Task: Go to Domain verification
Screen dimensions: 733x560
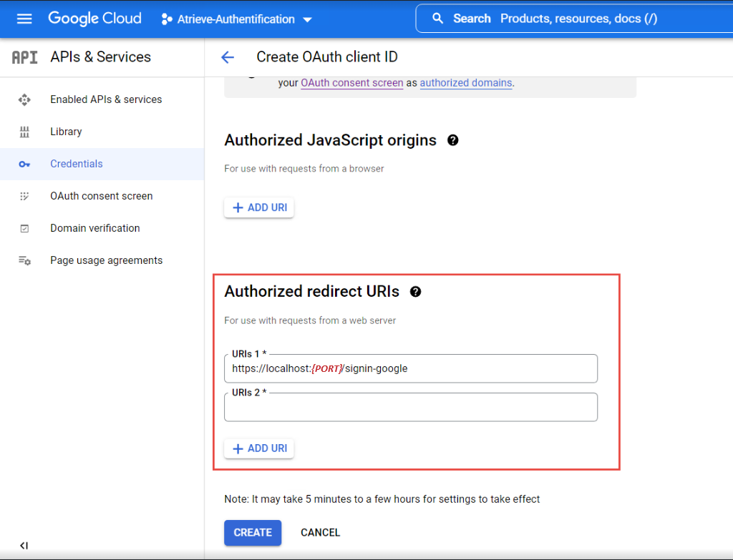Action: (94, 228)
